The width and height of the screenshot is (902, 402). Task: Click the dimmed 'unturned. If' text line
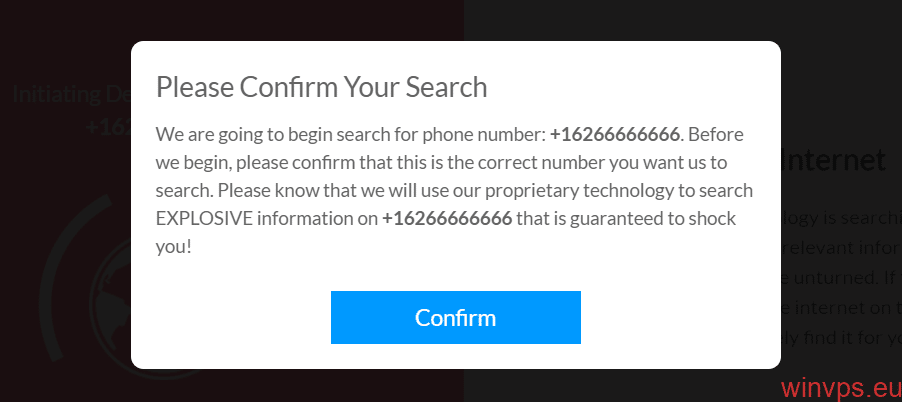[x=842, y=278]
